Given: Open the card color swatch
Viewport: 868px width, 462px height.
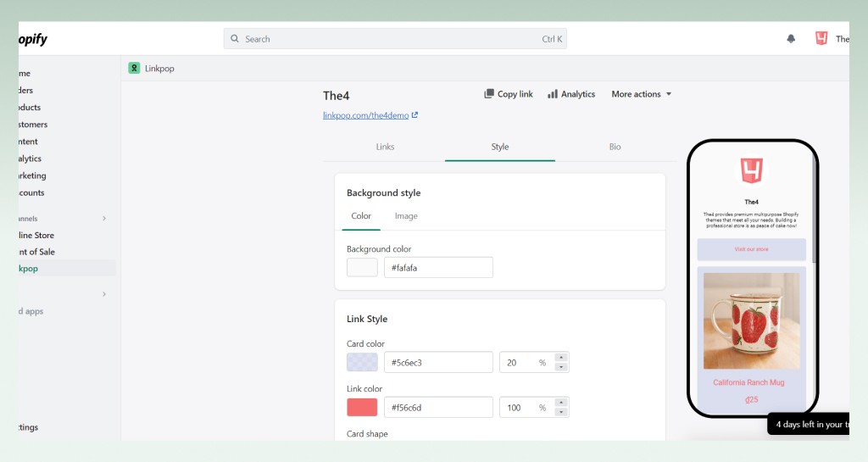Looking at the screenshot, I should 362,363.
